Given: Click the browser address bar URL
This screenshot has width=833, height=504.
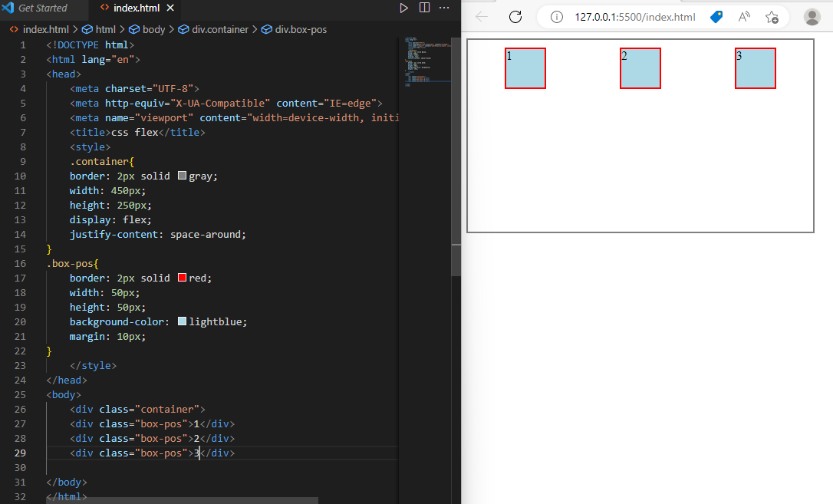Looking at the screenshot, I should (635, 17).
